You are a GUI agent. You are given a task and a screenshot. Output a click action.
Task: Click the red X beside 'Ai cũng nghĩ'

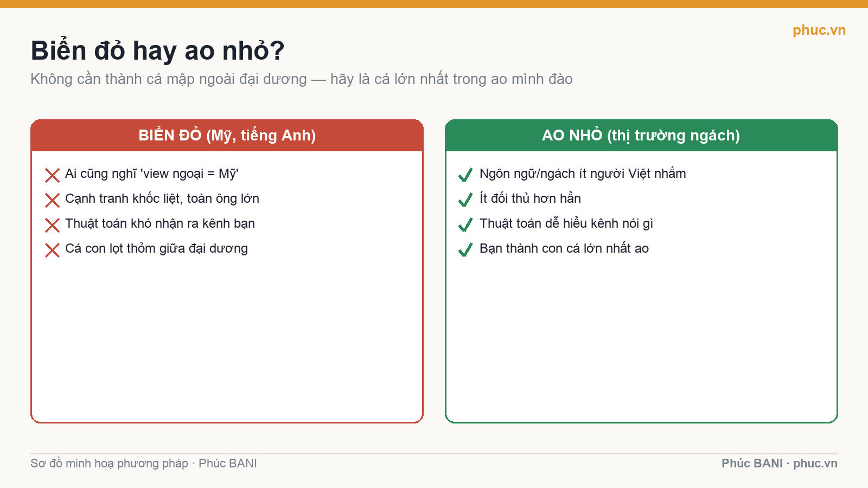[52, 175]
